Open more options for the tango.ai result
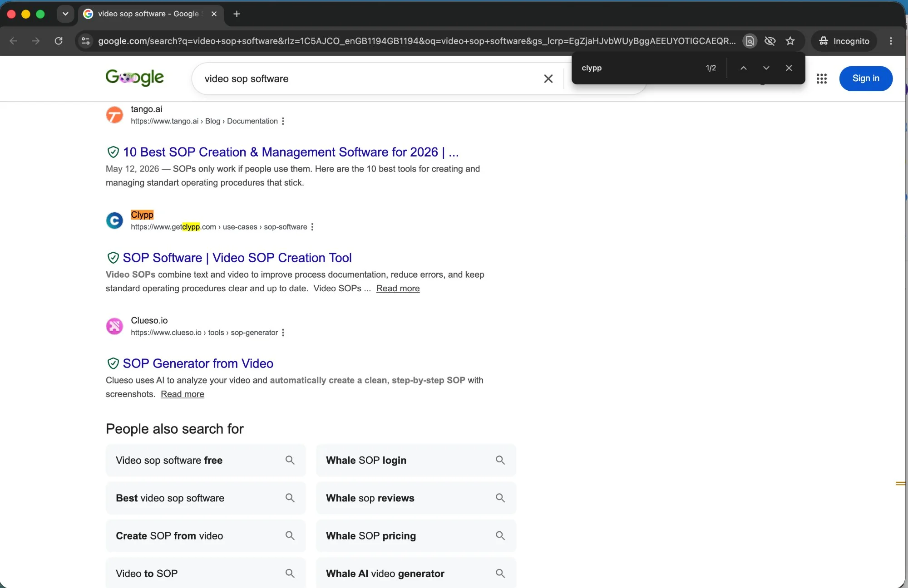The image size is (908, 588). coord(283,121)
